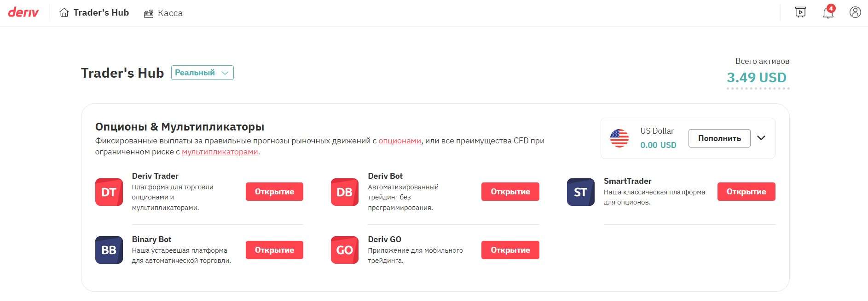Click the US Dollar flag icon
The height and width of the screenshot is (301, 868).
pyautogui.click(x=619, y=138)
